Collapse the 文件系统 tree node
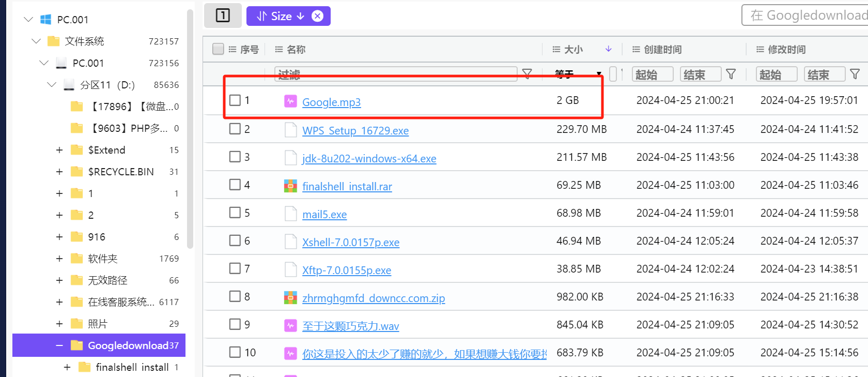 tap(36, 41)
